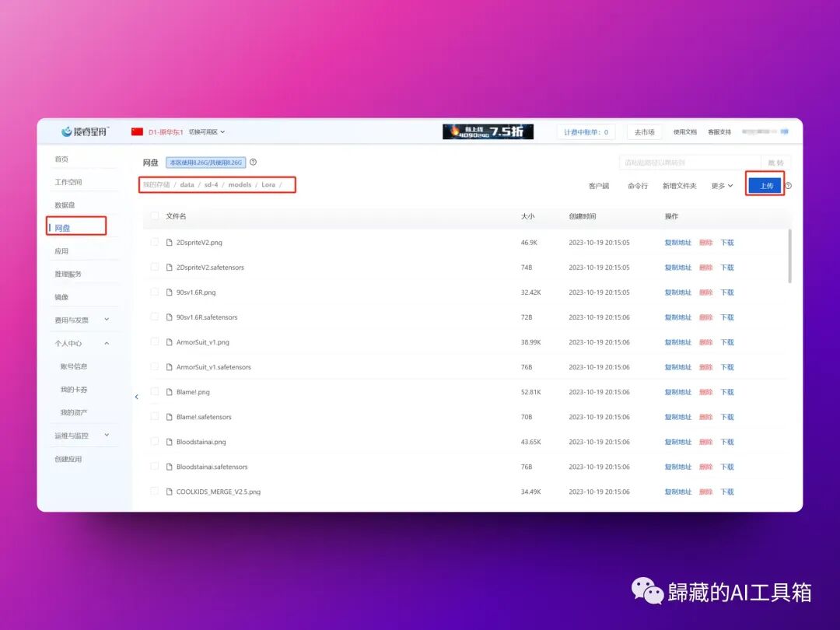Select 镜像 in the sidebar
840x630 pixels.
coord(61,297)
